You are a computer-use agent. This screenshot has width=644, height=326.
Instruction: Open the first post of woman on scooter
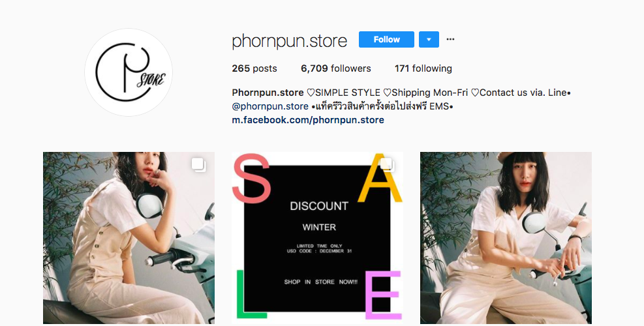pos(129,238)
